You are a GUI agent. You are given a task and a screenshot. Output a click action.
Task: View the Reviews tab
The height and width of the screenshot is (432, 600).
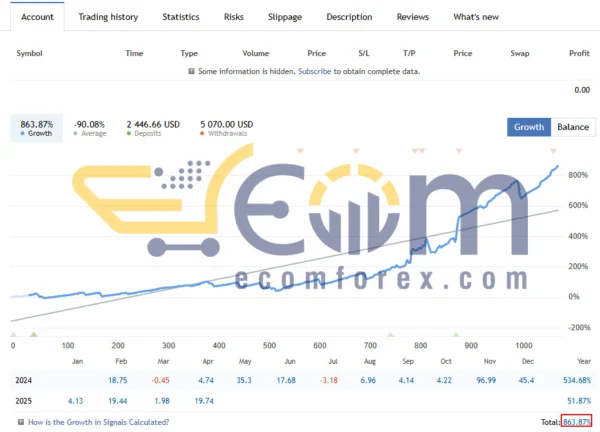pyautogui.click(x=412, y=17)
